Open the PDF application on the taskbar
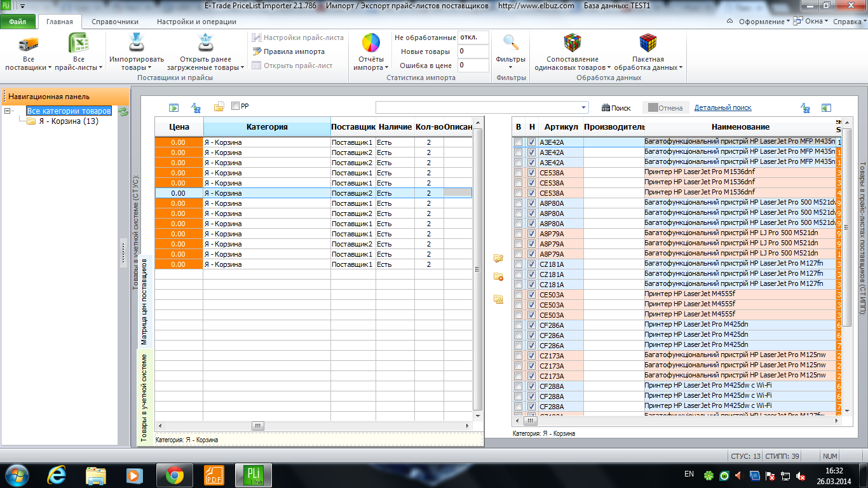The width and height of the screenshot is (868, 488). tap(214, 475)
